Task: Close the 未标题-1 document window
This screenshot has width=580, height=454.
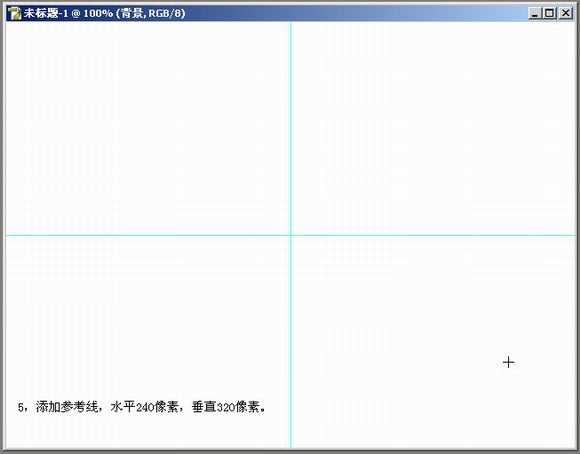Action: pyautogui.click(x=566, y=13)
